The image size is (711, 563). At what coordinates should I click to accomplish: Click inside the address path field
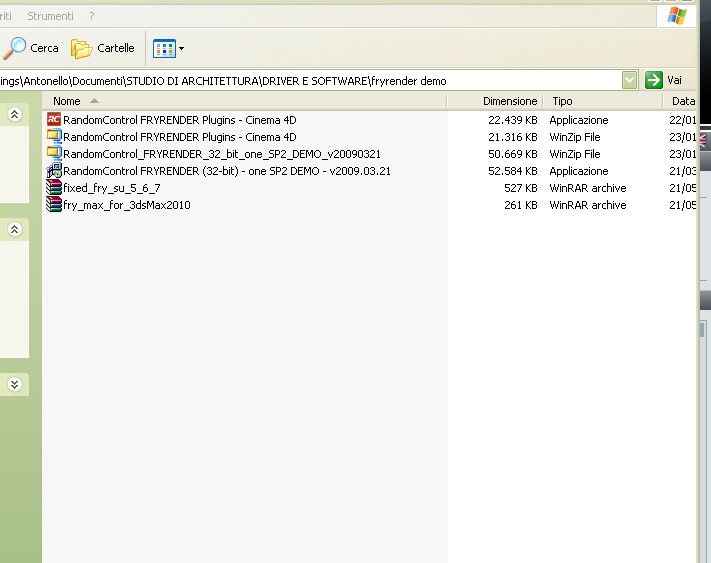[x=311, y=81]
